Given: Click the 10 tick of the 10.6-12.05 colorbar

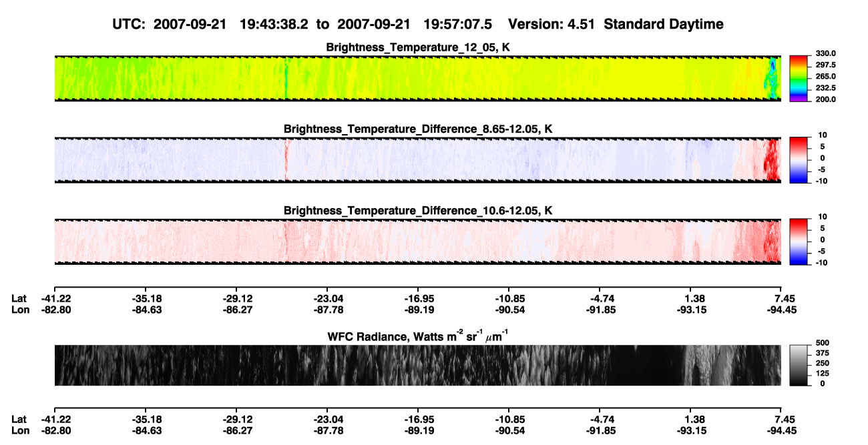Looking at the screenshot, I should click(823, 217).
